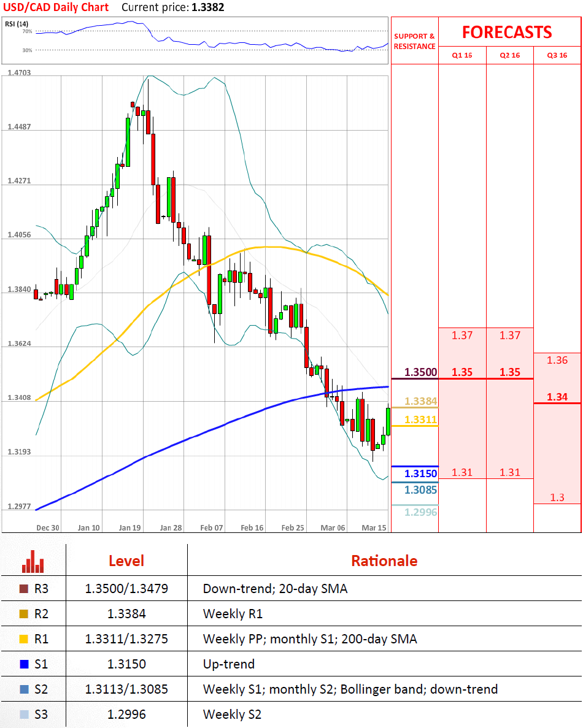Click the R1 level cell 1.3311/1.3275
The width and height of the screenshot is (583, 728).
[x=126, y=639]
